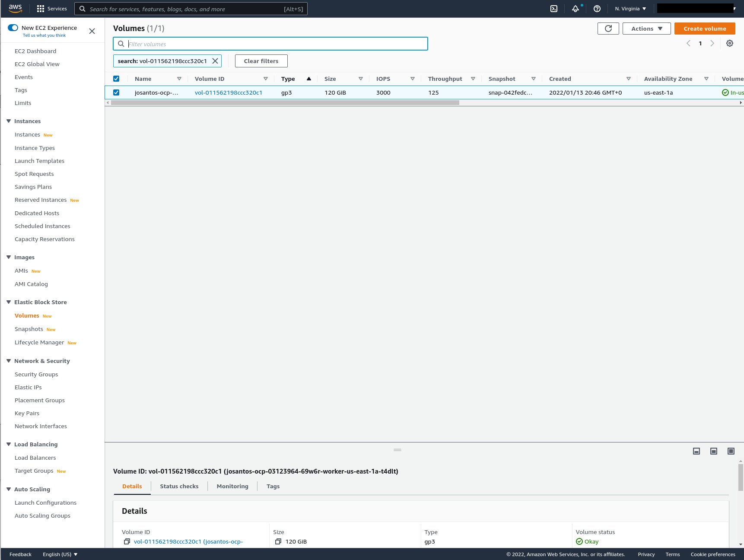The width and height of the screenshot is (744, 560).
Task: Click the Create volume button
Action: pos(704,28)
